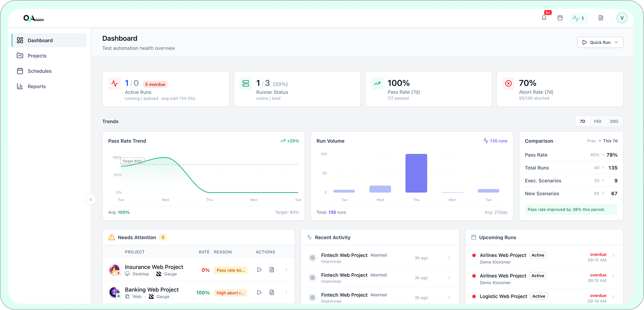
Task: Run the Insurance Web Project play icon
Action: (x=259, y=270)
